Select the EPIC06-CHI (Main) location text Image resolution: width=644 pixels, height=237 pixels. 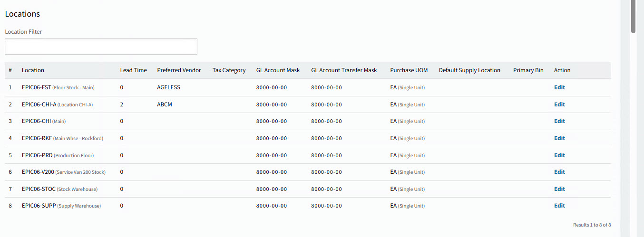click(x=44, y=121)
